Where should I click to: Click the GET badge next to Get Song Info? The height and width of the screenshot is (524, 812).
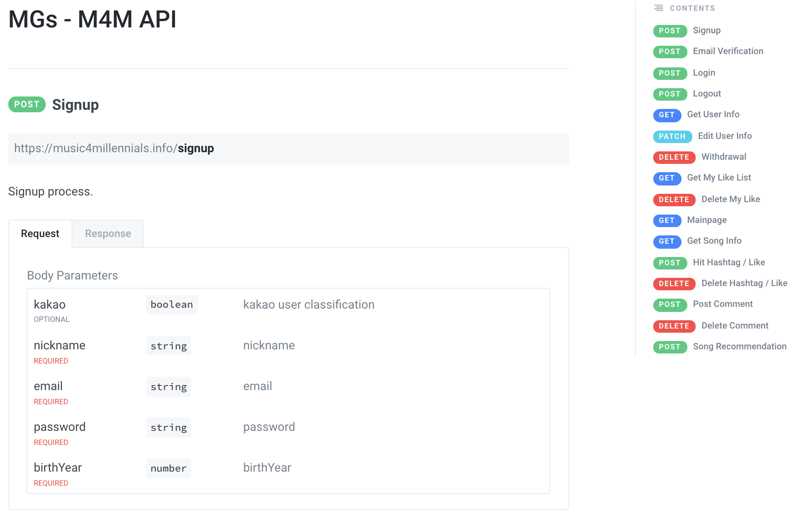tap(667, 242)
